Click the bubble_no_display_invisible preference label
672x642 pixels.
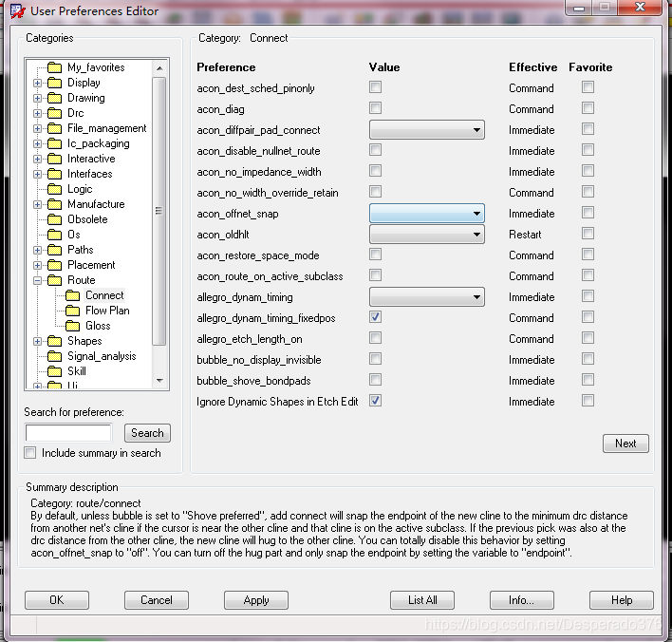click(259, 360)
